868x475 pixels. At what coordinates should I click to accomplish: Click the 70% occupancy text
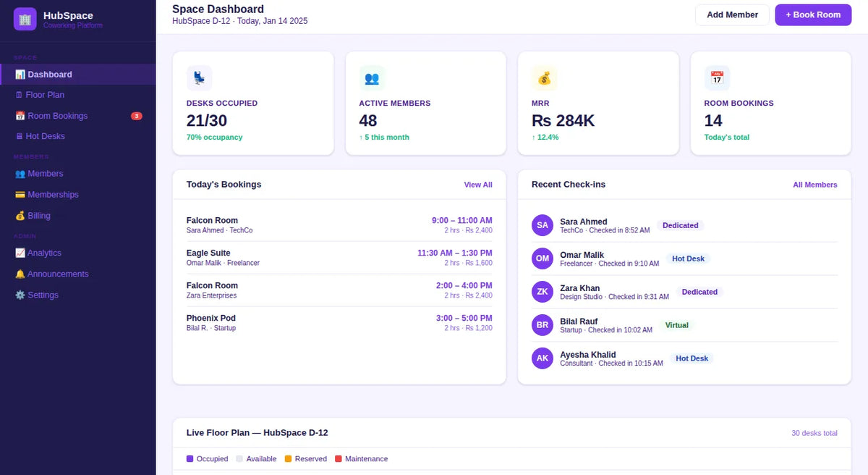click(215, 137)
